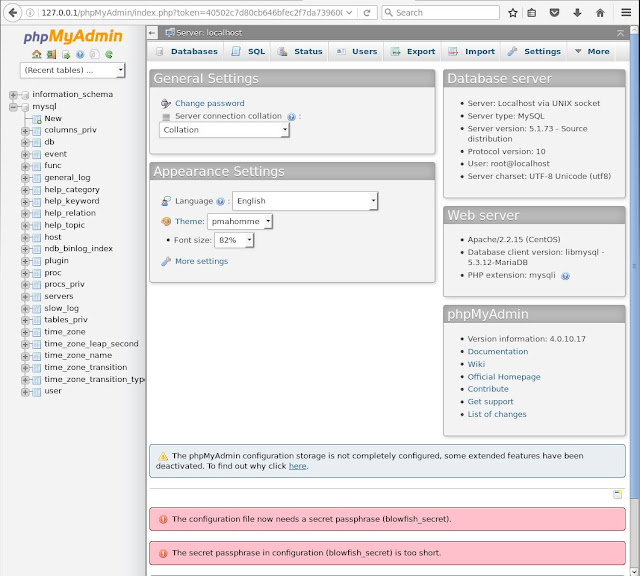Click the Change password link

pyautogui.click(x=210, y=103)
